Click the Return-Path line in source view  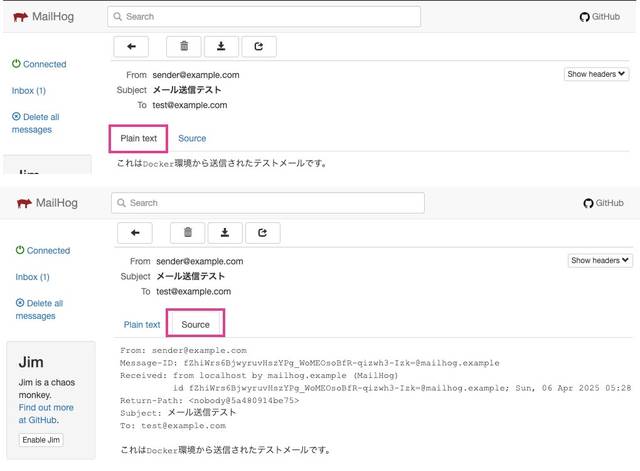tap(209, 400)
